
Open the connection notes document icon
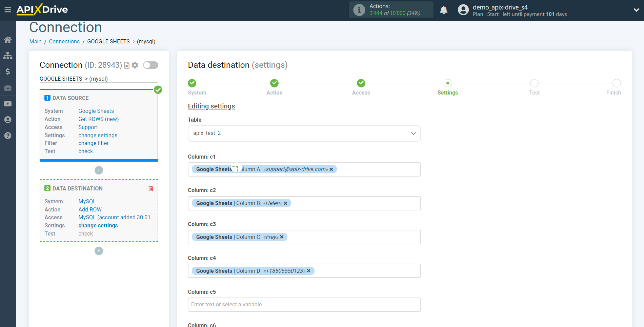(x=127, y=65)
